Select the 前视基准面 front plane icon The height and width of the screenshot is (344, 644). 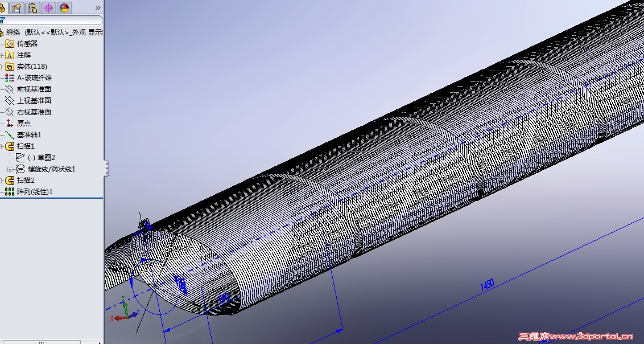tap(10, 89)
